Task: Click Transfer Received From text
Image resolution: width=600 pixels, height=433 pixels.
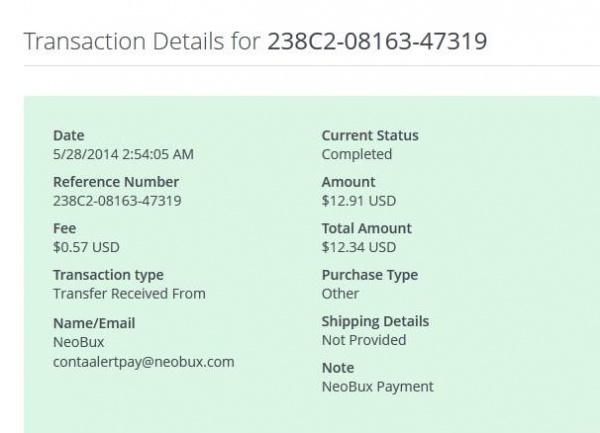Action: 128,293
